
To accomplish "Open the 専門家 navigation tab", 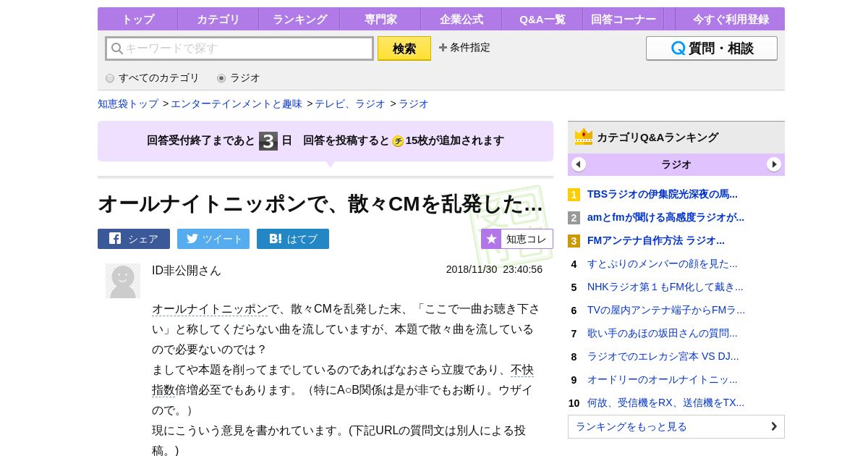I will (x=380, y=20).
